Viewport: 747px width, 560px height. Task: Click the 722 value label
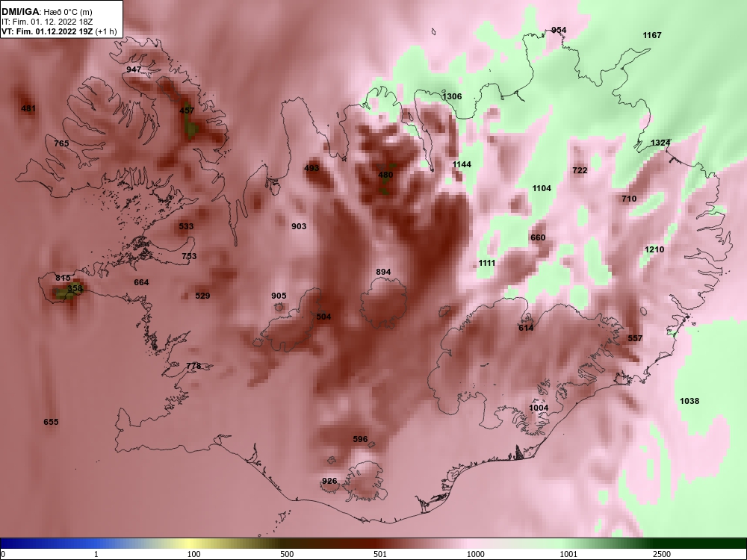pos(580,170)
